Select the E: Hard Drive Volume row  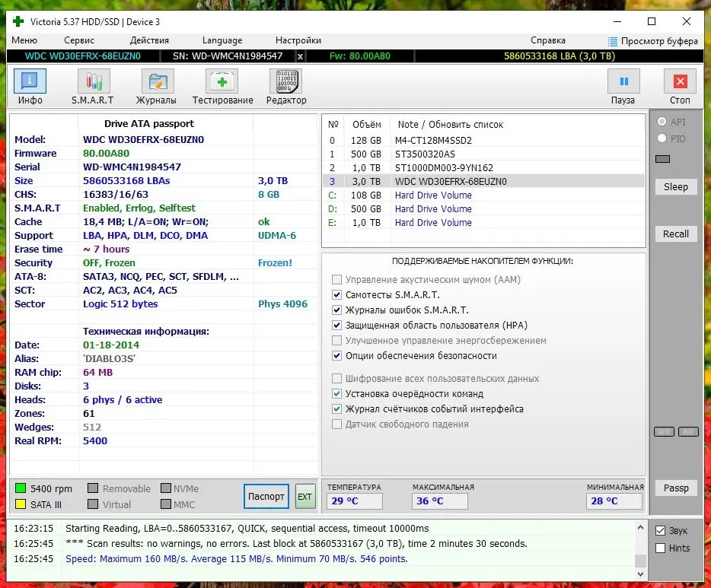coord(483,222)
